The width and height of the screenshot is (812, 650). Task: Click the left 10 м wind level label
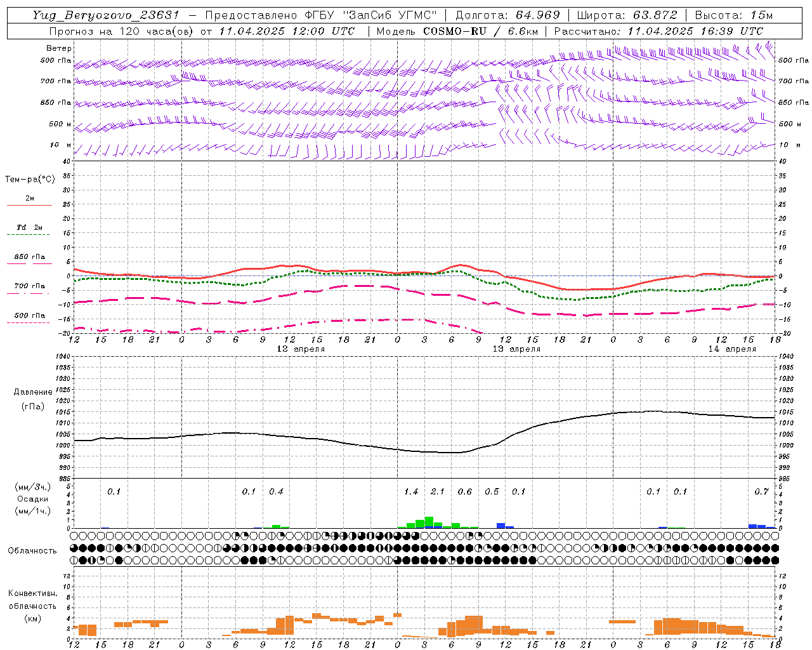(61, 145)
